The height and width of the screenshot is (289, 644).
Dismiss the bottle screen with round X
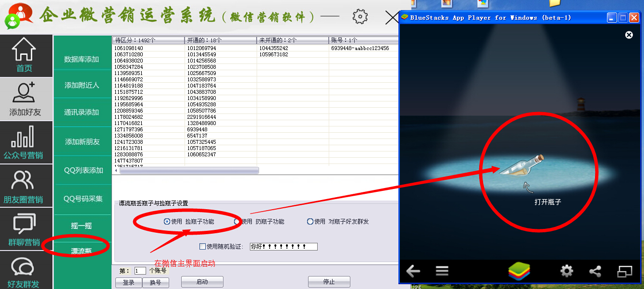(x=629, y=35)
